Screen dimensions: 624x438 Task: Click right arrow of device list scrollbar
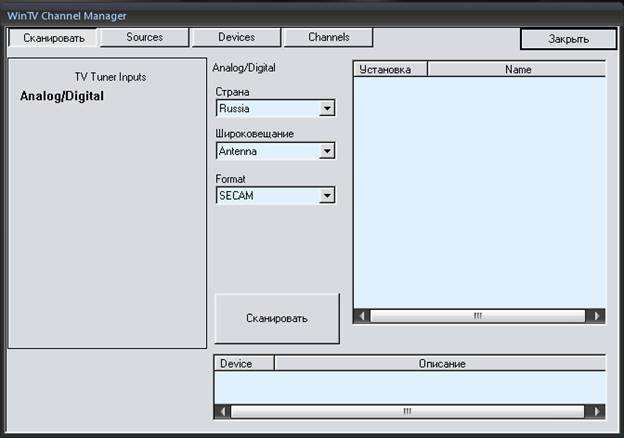coord(596,411)
